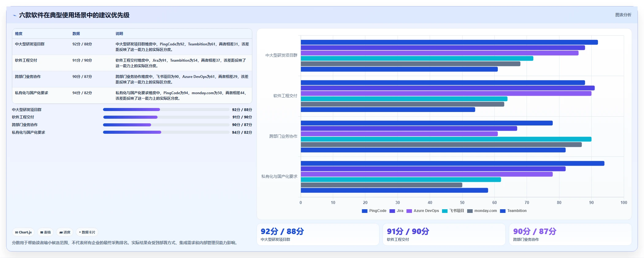644x258 pixels.
Task: Click the 跨部门业务协作 progress bar
Action: (x=166, y=125)
